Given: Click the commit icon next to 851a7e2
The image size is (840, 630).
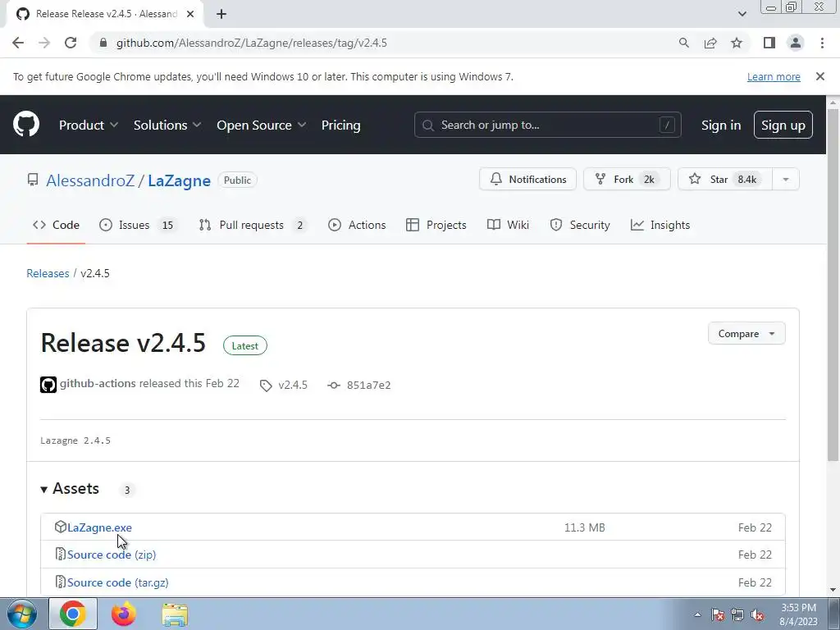Looking at the screenshot, I should [334, 386].
